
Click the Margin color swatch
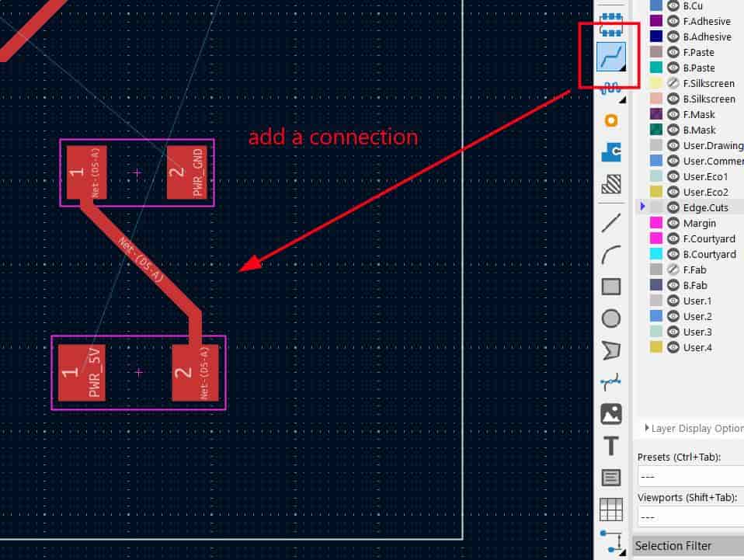tap(656, 223)
